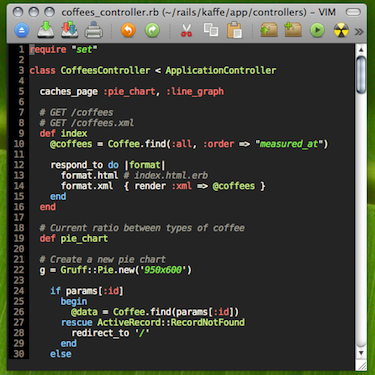Click the ':line_graph' symbol on line 5
375x375 pixels.
pos(195,92)
